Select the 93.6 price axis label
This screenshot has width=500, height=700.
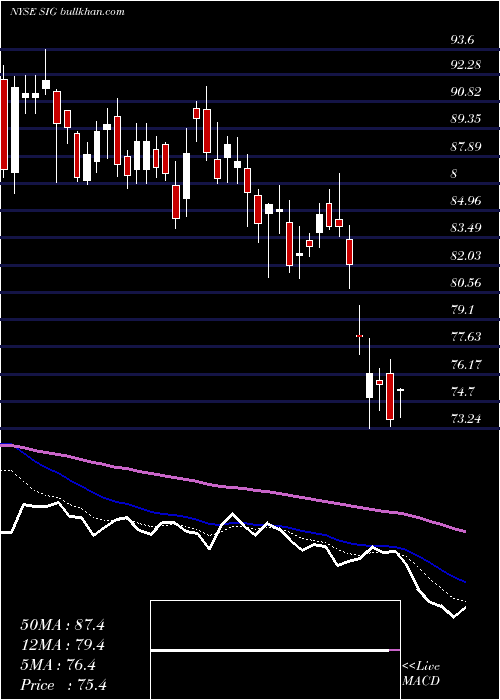[462, 40]
